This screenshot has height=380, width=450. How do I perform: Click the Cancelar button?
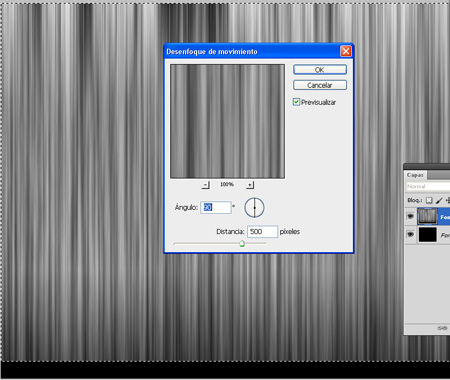320,85
